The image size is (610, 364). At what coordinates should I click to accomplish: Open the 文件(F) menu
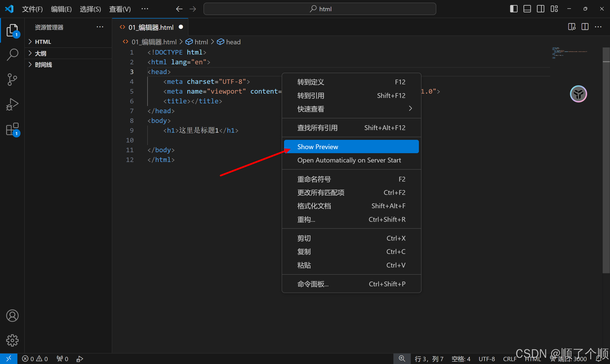(32, 9)
